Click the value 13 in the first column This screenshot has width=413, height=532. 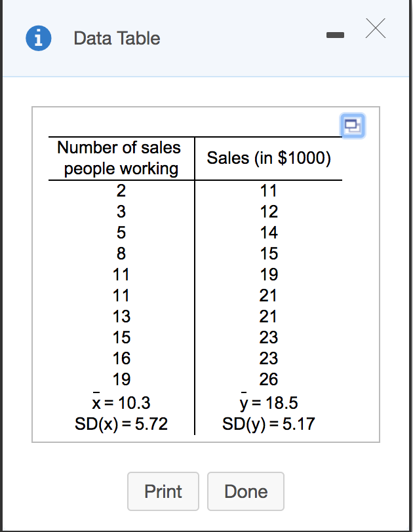119,316
